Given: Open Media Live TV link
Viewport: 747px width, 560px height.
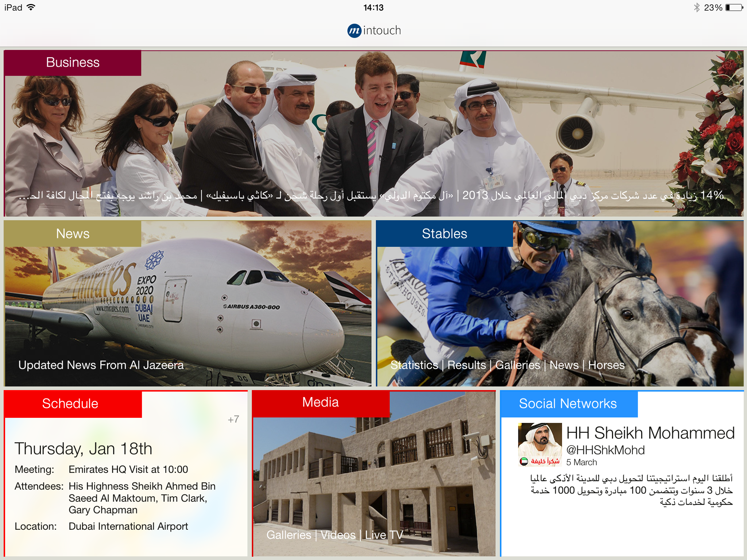Looking at the screenshot, I should coord(384,535).
